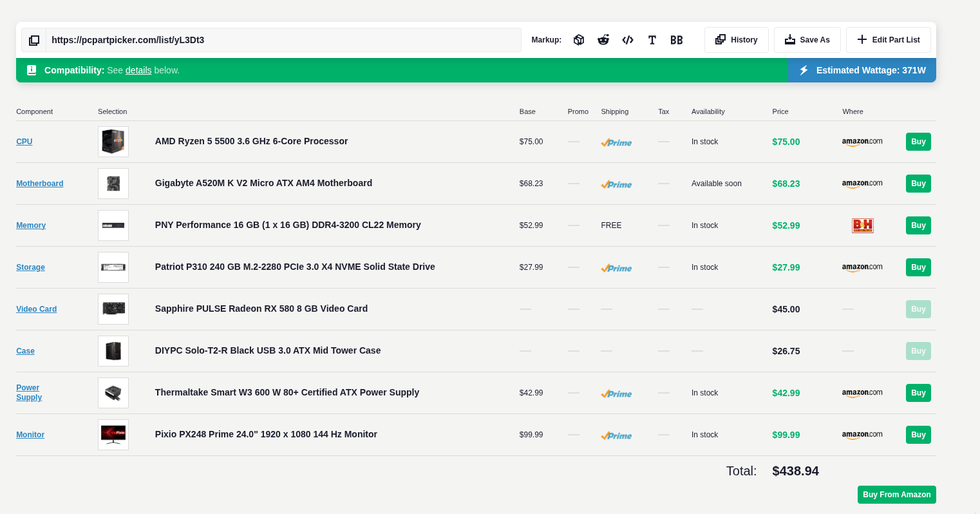Image resolution: width=980 pixels, height=514 pixels.
Task: Click the compatibility notes icon
Action: coord(32,70)
